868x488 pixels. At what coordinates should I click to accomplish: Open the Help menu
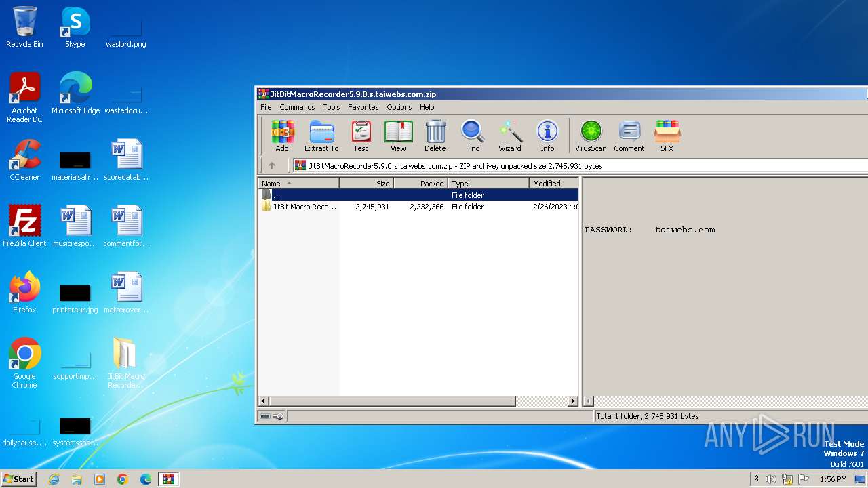pos(427,107)
